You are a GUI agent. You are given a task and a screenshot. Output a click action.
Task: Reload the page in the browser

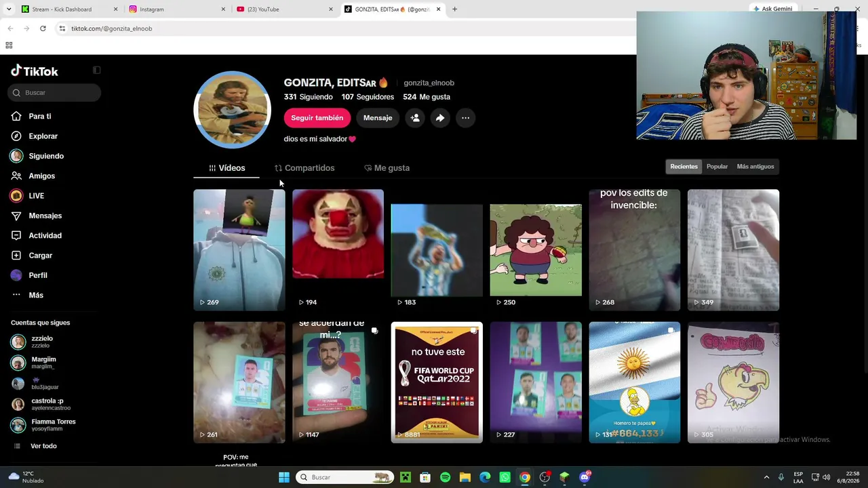tap(43, 28)
